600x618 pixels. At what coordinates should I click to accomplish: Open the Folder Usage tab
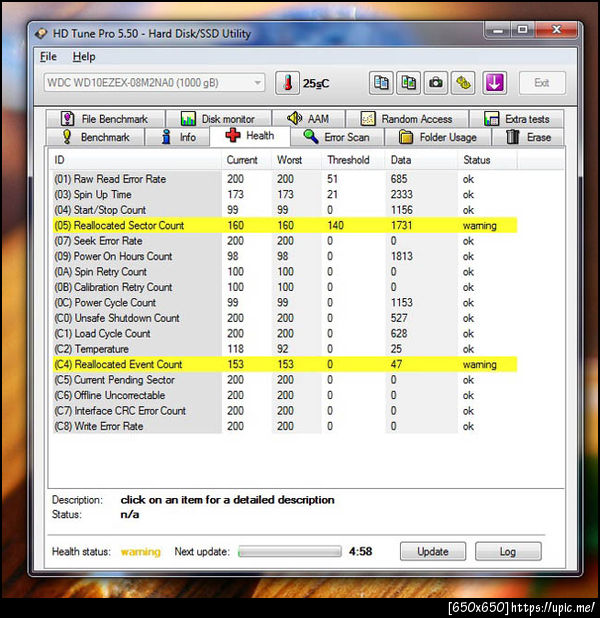tap(438, 137)
